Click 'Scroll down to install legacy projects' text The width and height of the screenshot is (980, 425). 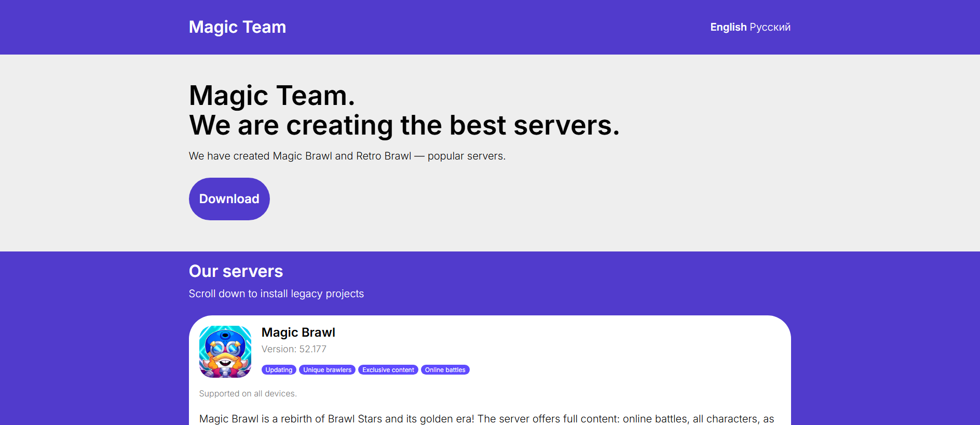click(276, 294)
